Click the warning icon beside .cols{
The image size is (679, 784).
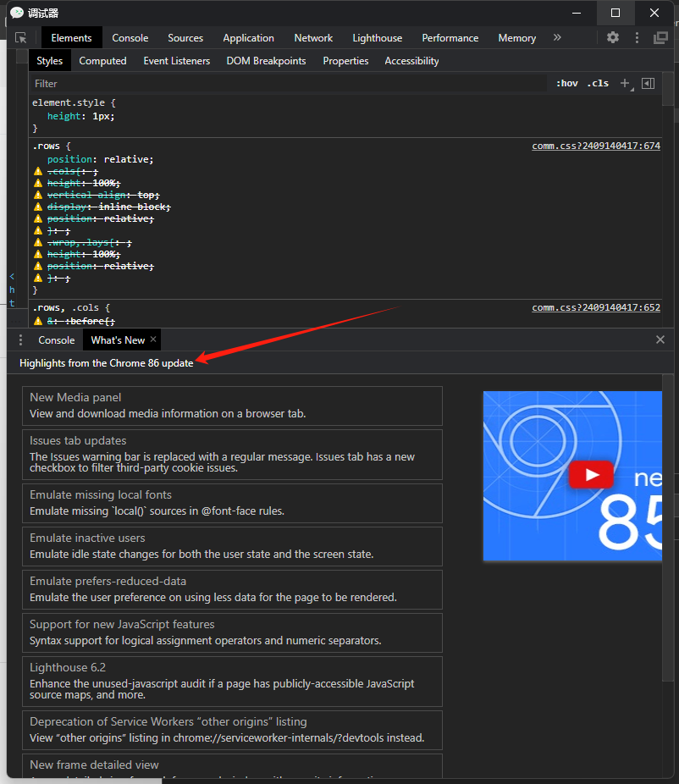click(x=38, y=171)
